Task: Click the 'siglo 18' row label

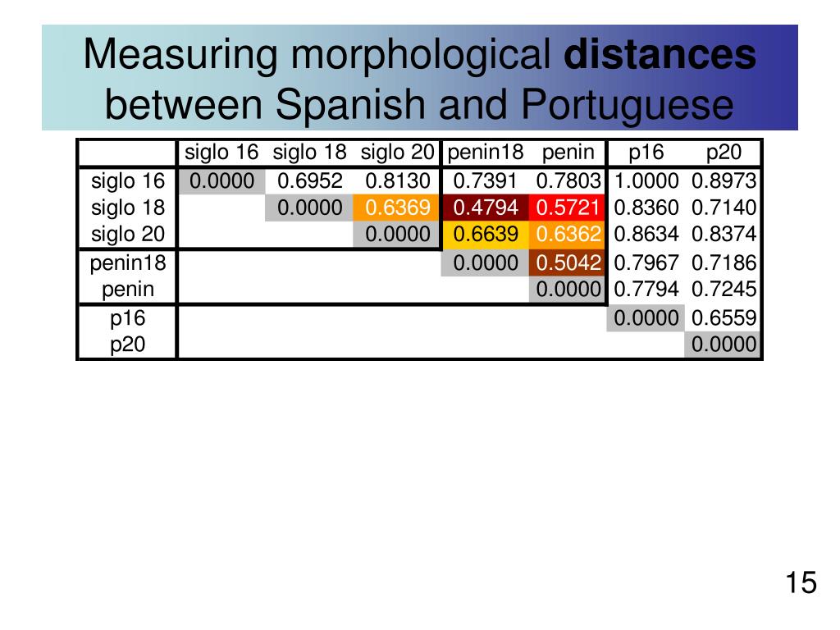Action: point(128,208)
